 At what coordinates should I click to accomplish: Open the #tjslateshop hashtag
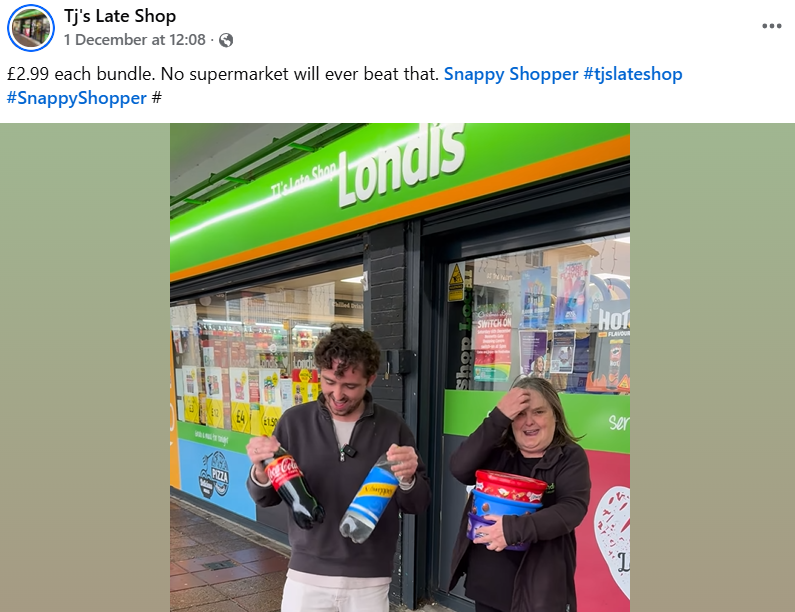633,74
